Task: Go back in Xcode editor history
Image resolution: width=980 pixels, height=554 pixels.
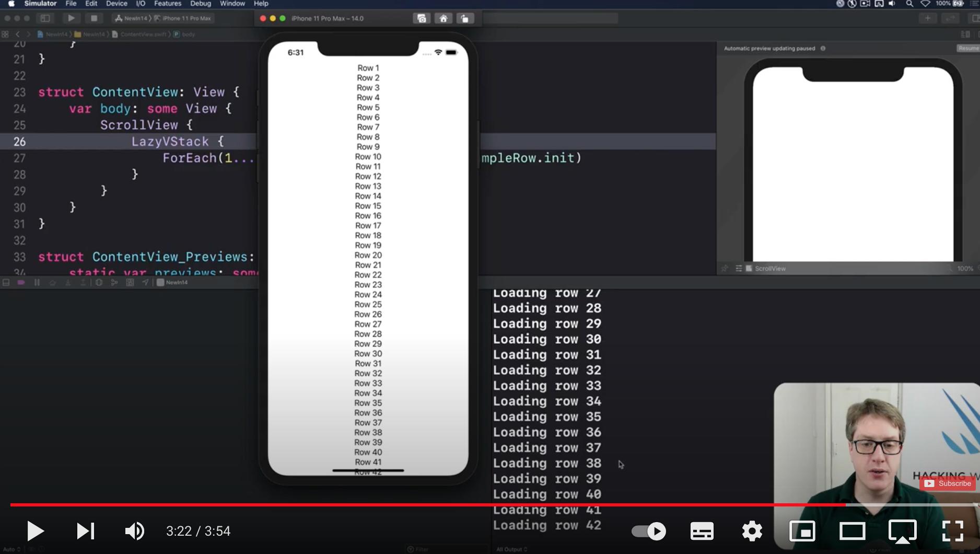Action: coord(18,34)
